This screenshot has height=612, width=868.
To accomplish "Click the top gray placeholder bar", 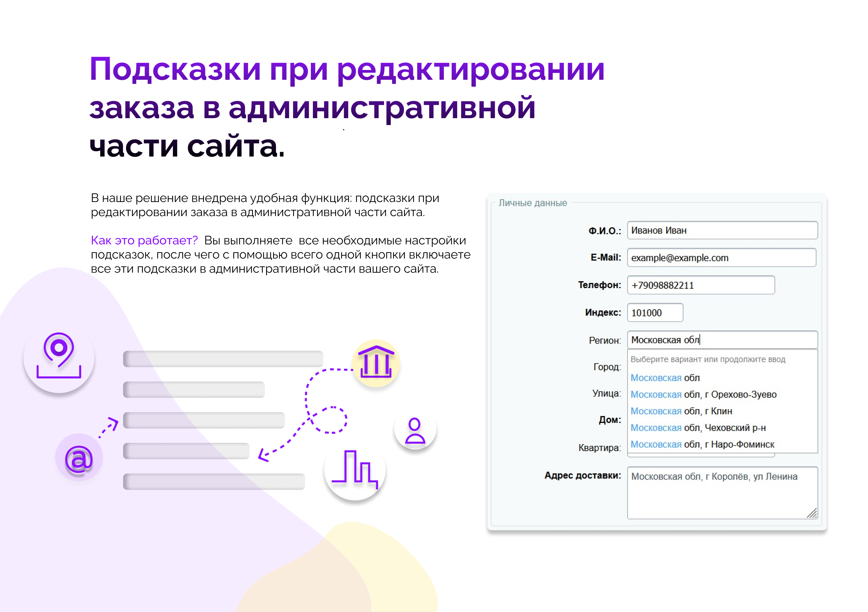I will coord(223,359).
